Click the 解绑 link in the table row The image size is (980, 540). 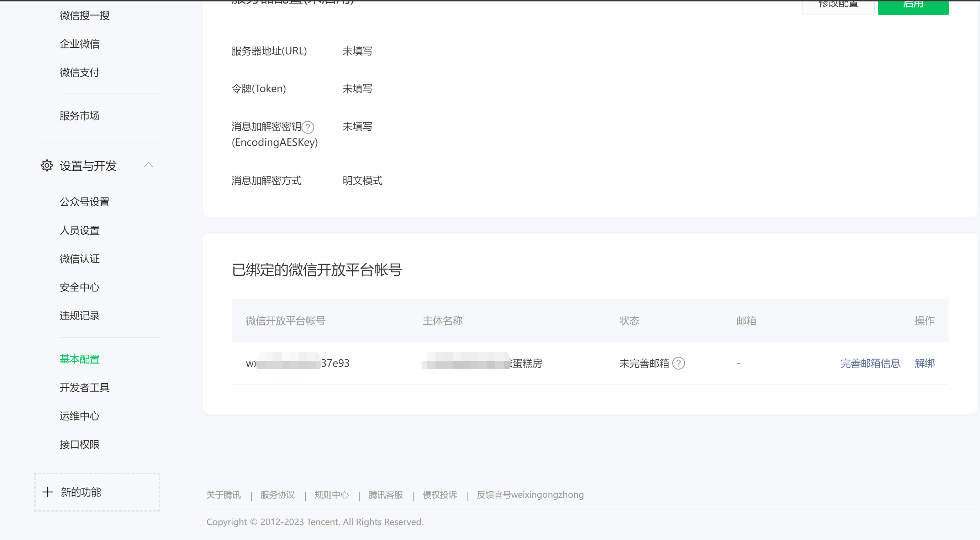click(x=924, y=363)
